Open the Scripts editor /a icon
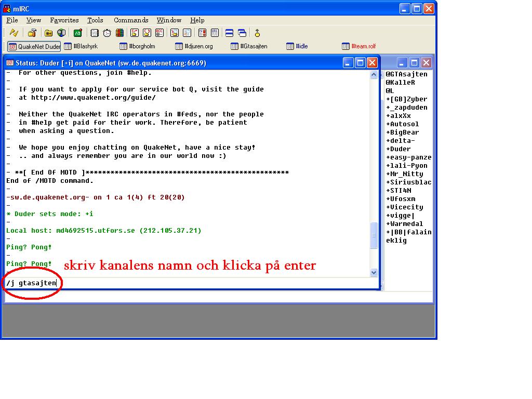 point(78,33)
